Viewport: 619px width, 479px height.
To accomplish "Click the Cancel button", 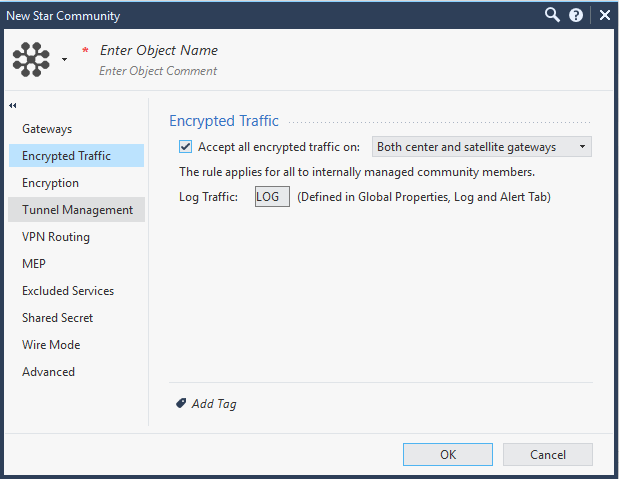I will 548,455.
